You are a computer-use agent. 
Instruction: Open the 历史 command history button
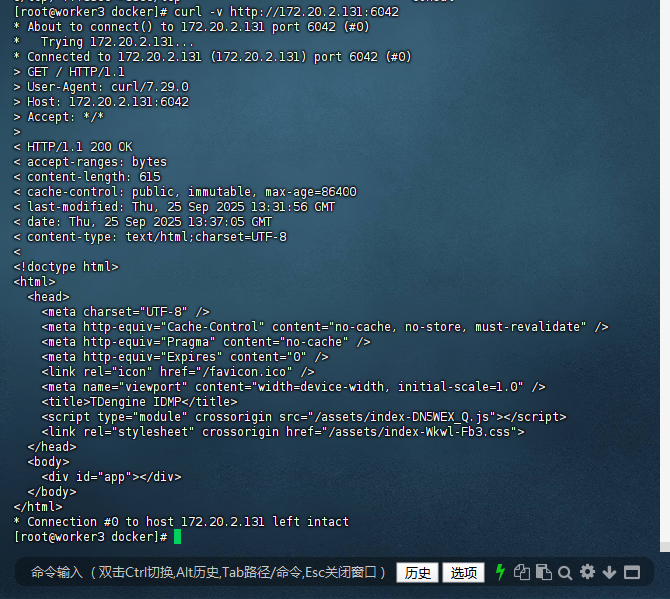(417, 573)
